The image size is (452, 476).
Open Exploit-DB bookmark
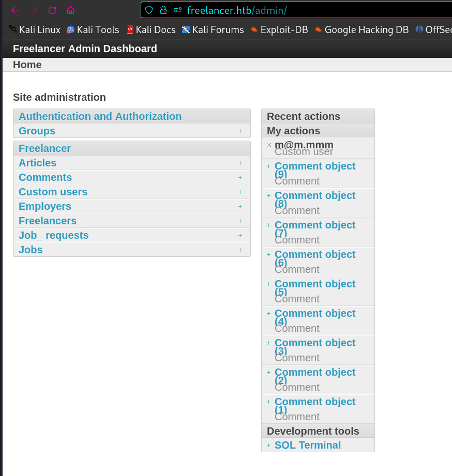pos(279,29)
